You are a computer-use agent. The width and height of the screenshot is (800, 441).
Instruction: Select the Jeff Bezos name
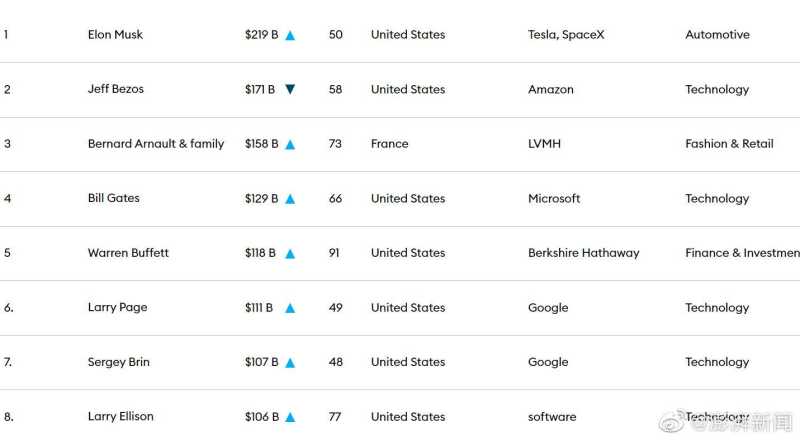click(116, 89)
